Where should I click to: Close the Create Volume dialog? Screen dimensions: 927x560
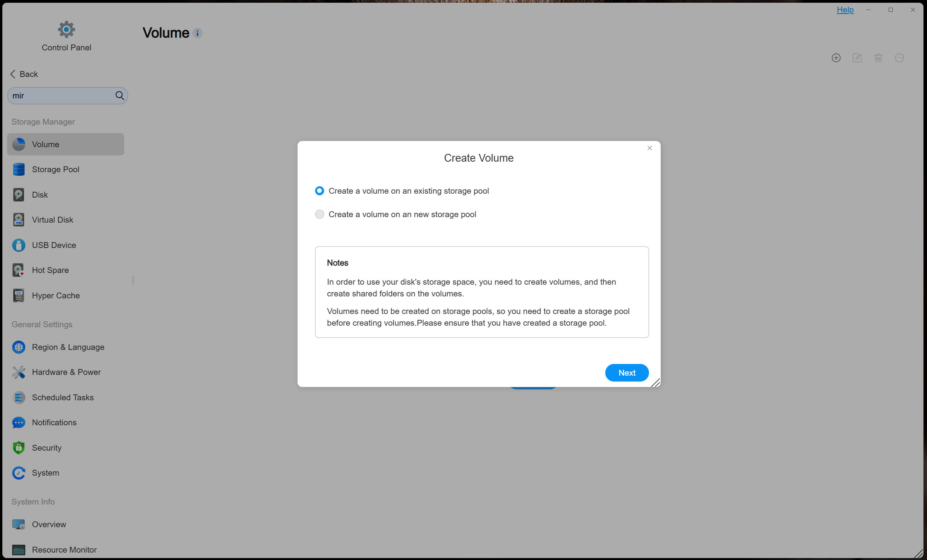click(650, 148)
